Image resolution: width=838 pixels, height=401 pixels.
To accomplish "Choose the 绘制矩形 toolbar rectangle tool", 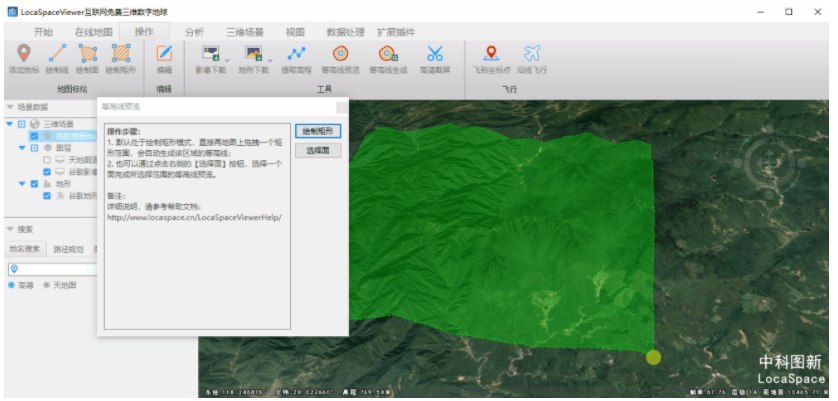I will pyautogui.click(x=121, y=59).
